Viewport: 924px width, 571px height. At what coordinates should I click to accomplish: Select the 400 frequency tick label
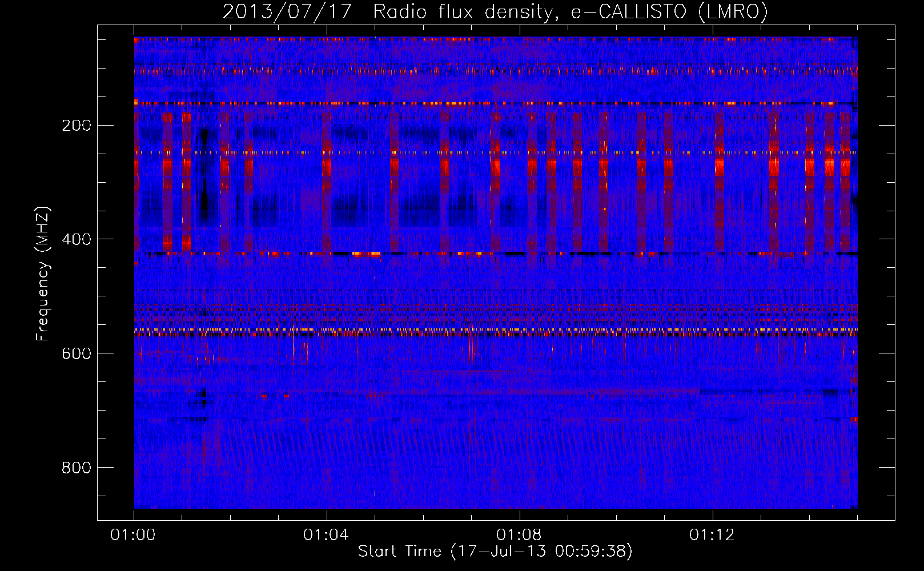77,239
